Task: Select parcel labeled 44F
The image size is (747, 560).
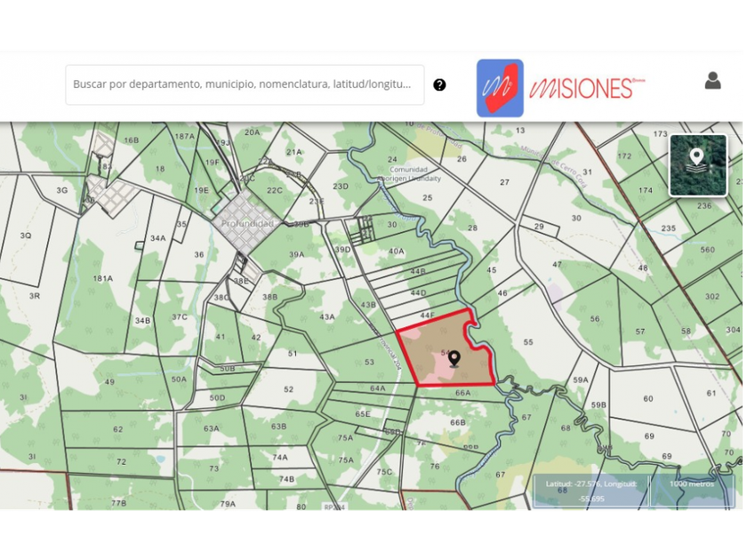Action: [428, 316]
